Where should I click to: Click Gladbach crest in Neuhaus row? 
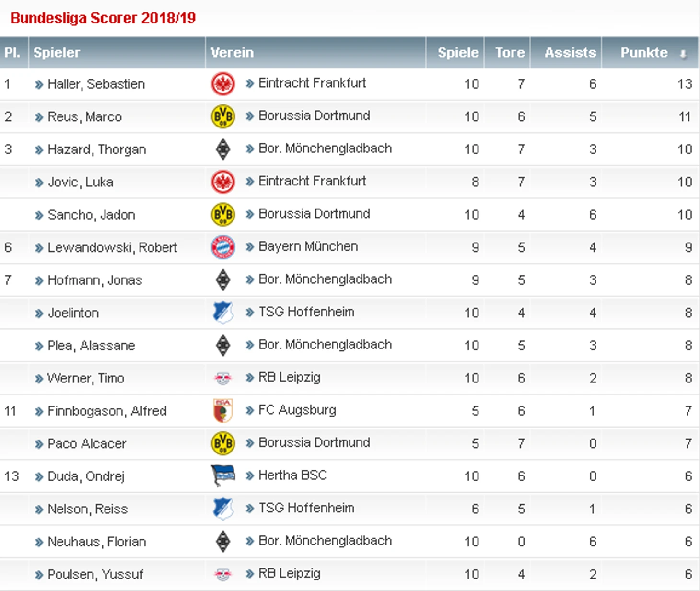coord(223,541)
